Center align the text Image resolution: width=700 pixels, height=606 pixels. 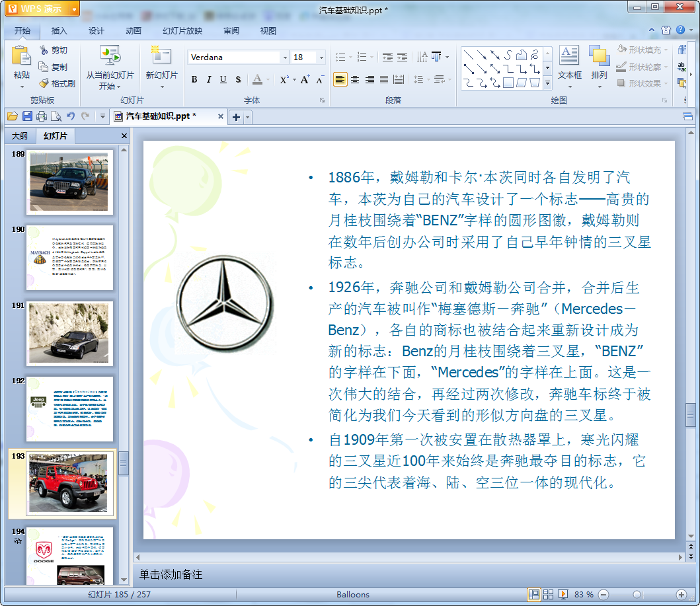pos(355,80)
